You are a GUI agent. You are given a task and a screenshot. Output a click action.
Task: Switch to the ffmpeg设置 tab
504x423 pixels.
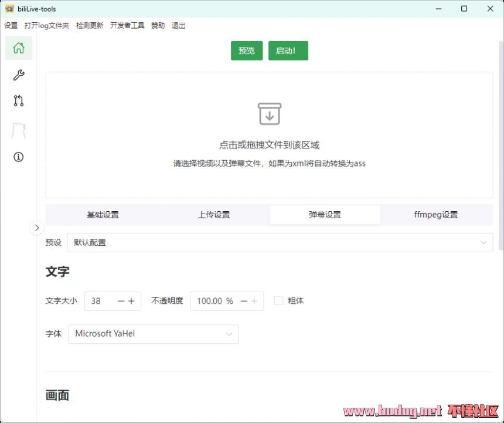point(435,215)
